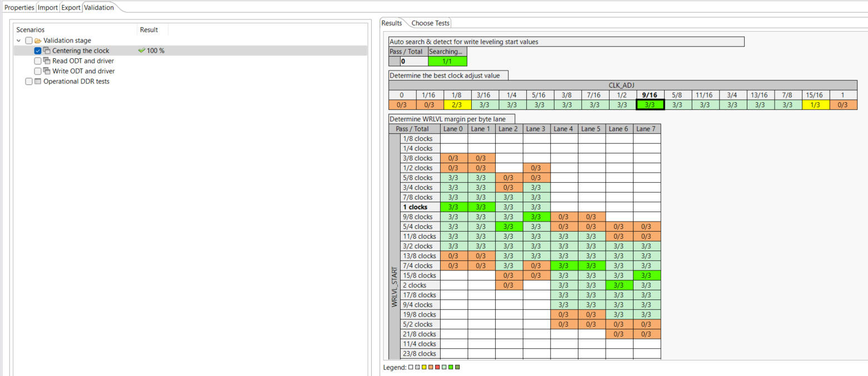Image resolution: width=868 pixels, height=376 pixels.
Task: Click the green 1/1 Searching result cell
Action: pos(447,61)
